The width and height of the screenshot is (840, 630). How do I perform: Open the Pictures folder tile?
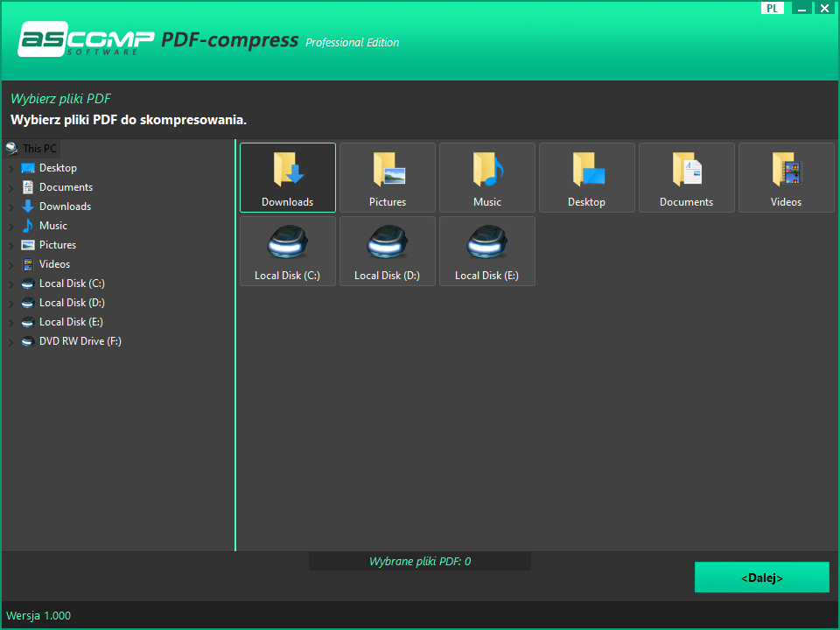coord(388,178)
